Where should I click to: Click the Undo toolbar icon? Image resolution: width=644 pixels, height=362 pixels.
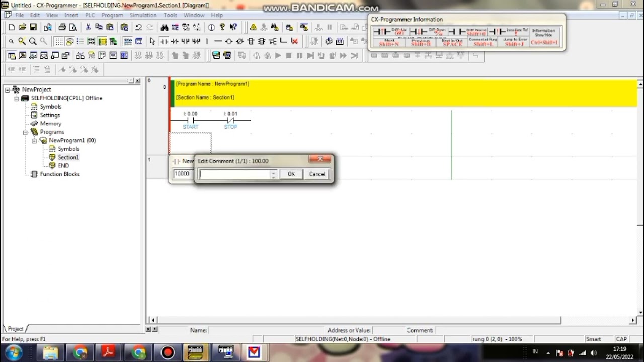click(138, 27)
